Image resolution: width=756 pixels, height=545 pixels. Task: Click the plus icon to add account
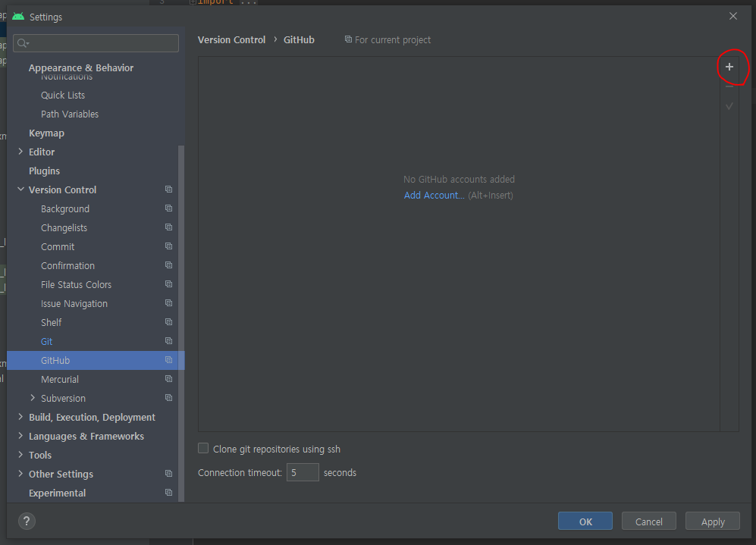pos(729,67)
